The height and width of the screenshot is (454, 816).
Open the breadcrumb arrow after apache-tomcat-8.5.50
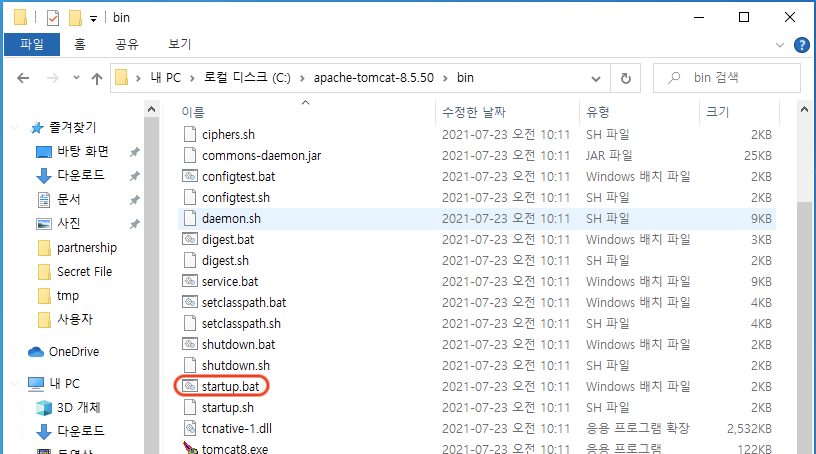coord(445,79)
